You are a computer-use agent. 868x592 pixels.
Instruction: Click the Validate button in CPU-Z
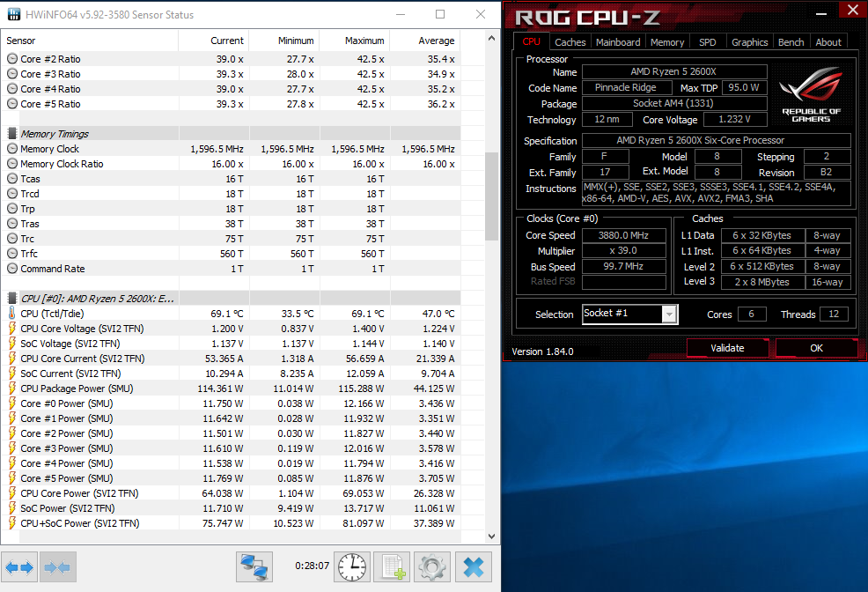727,348
